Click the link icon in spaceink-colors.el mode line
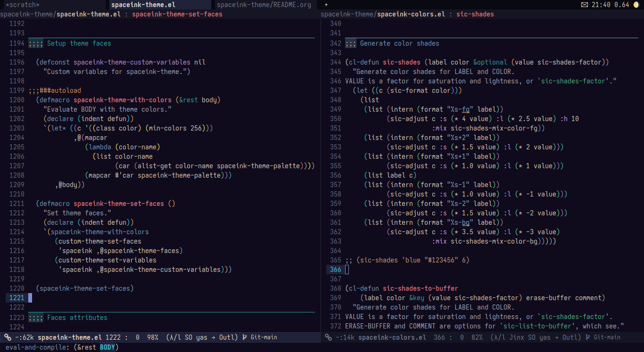Image resolution: width=644 pixels, height=352 pixels. point(328,337)
